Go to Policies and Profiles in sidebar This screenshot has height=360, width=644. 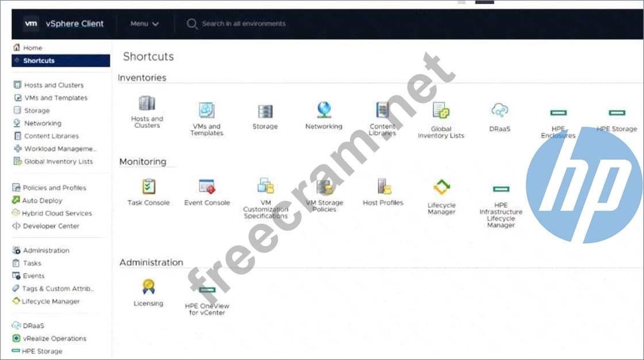pos(54,187)
